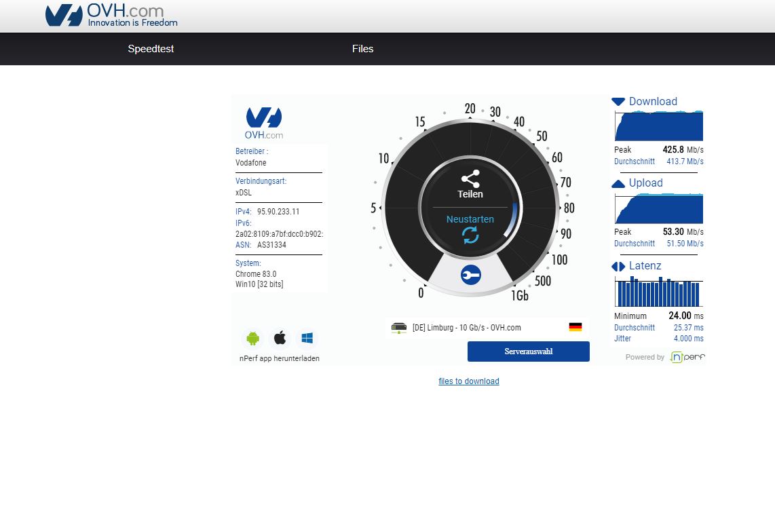Open settings via the wrench icon
Viewport: 775px width, 532px height.
click(470, 275)
